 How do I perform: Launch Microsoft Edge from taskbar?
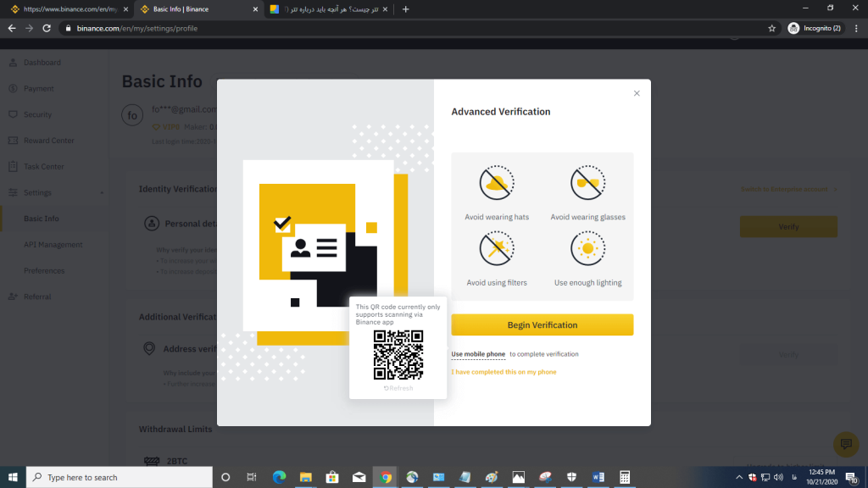pos(279,477)
